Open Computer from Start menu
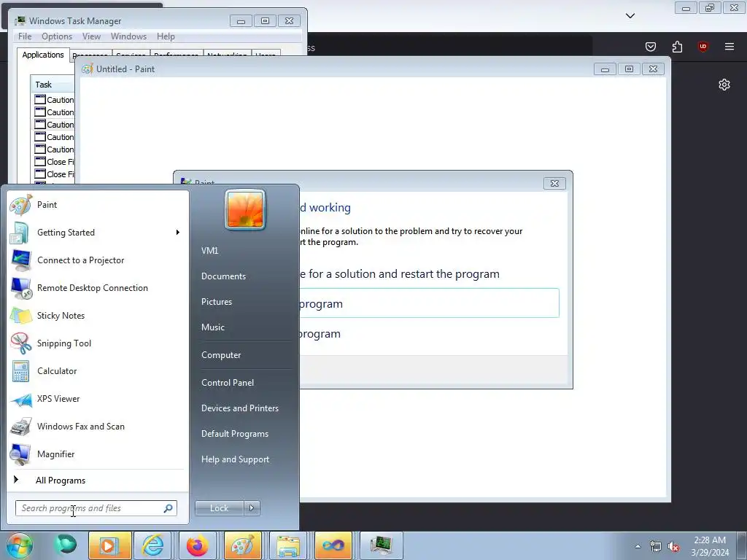747x560 pixels. [221, 355]
